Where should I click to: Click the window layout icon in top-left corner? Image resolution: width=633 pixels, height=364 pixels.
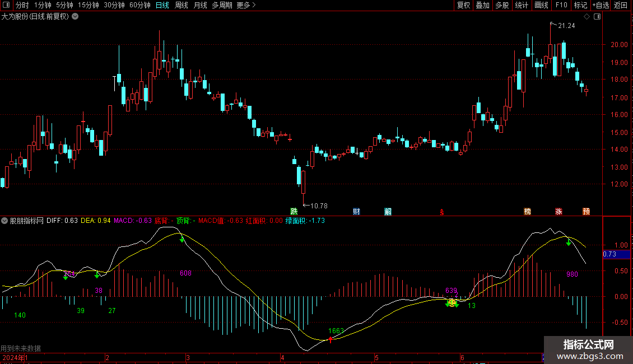tap(6, 5)
